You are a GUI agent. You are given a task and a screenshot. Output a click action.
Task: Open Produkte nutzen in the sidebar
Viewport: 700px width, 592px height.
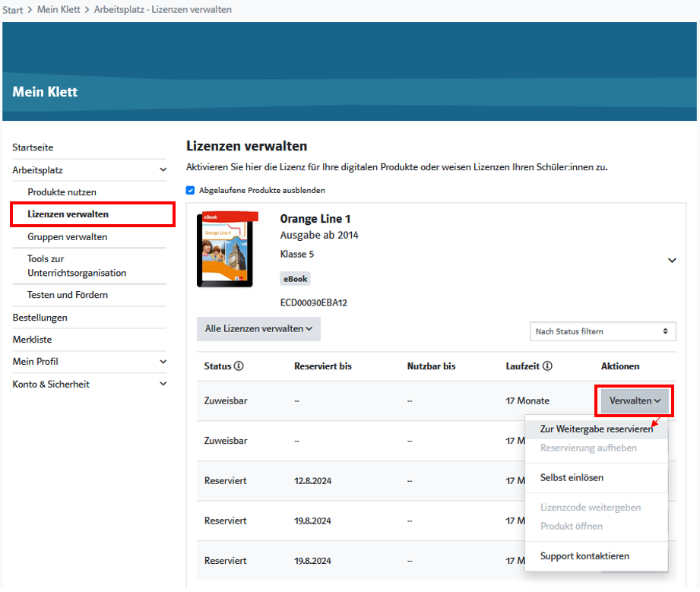point(62,192)
